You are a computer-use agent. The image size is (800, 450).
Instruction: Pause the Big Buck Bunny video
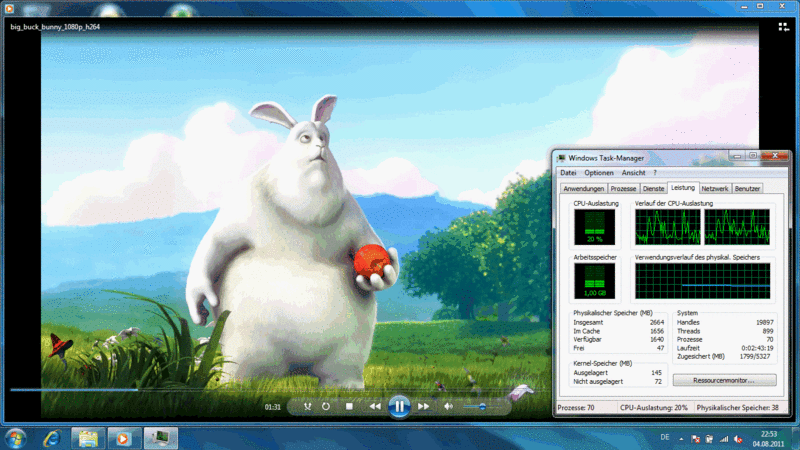(x=399, y=407)
